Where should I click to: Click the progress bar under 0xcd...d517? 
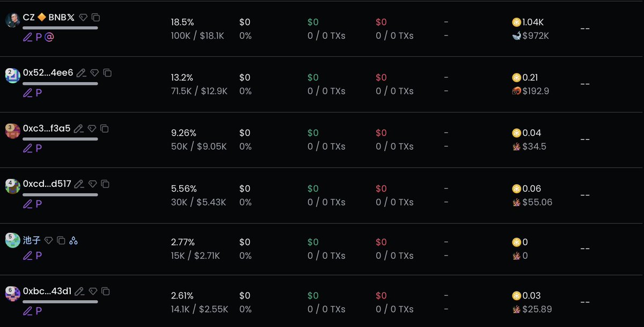pyautogui.click(x=60, y=194)
